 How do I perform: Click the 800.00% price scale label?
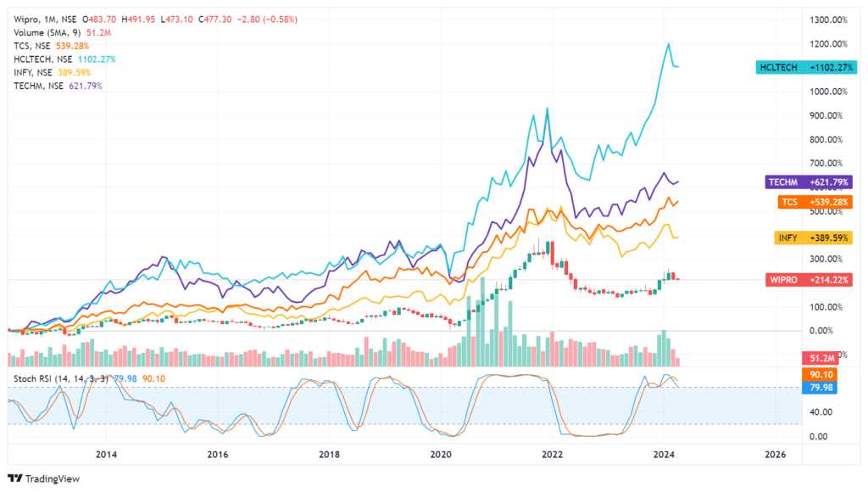[x=826, y=140]
